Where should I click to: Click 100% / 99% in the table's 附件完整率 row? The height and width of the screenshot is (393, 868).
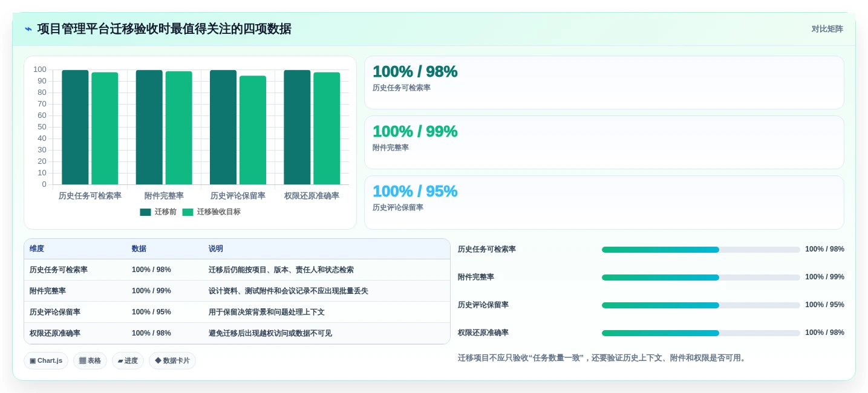(x=151, y=291)
